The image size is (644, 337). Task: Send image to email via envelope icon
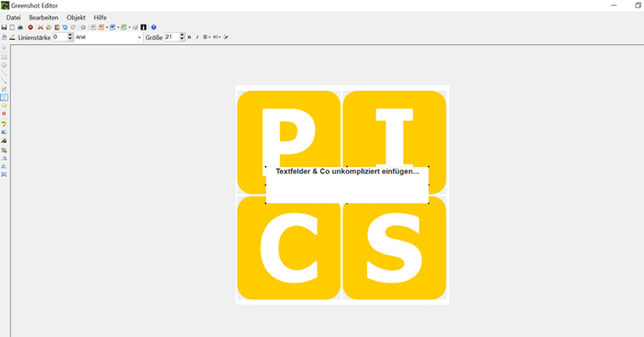click(x=93, y=27)
